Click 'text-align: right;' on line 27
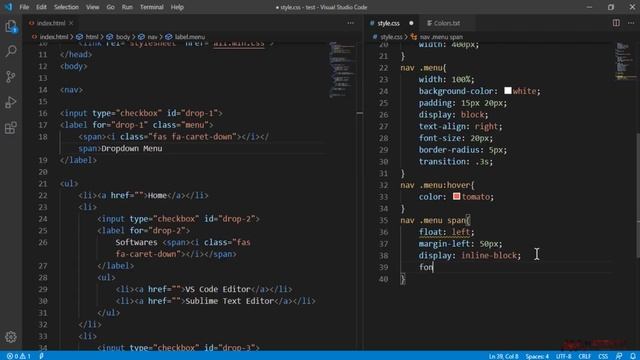The width and height of the screenshot is (640, 360). pos(460,126)
